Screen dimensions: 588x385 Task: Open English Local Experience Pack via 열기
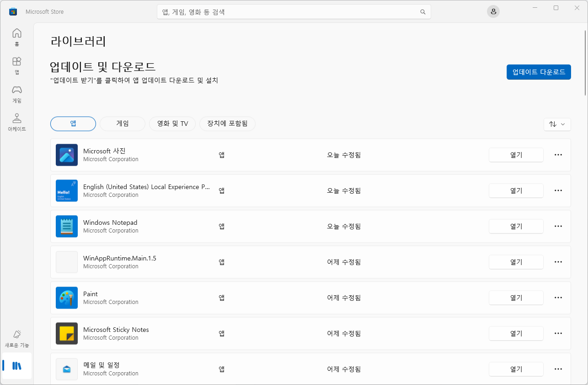tap(516, 190)
